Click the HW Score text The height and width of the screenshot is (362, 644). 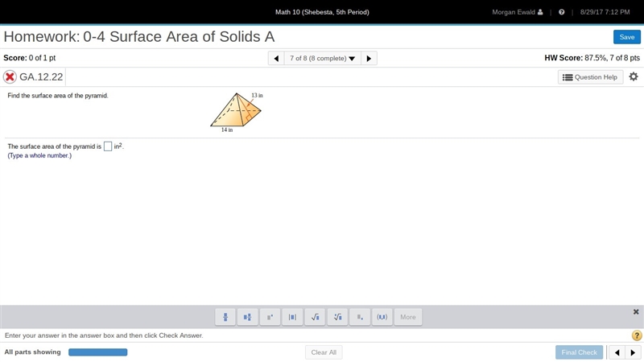592,58
